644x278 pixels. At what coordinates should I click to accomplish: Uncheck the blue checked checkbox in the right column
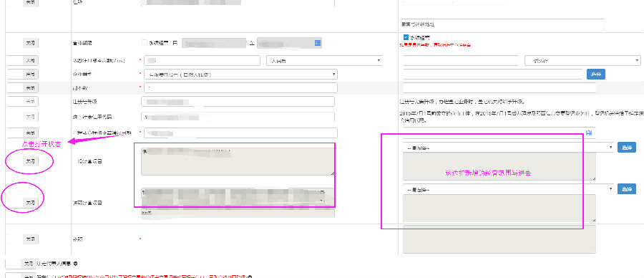click(406, 37)
